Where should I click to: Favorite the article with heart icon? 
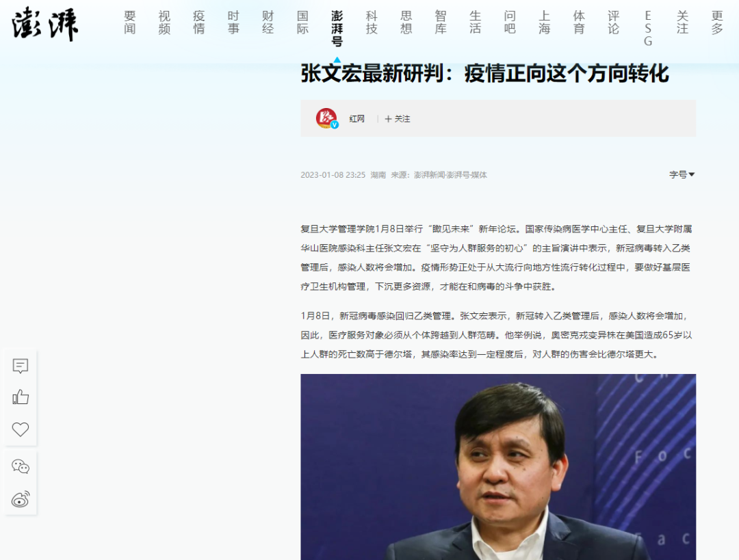click(x=21, y=429)
